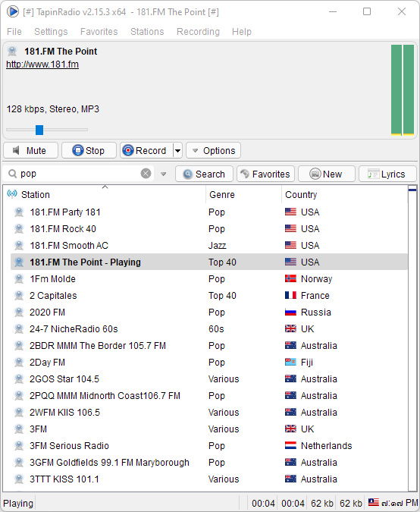The width and height of the screenshot is (420, 512).
Task: Show the Favorites list button
Action: tap(265, 174)
